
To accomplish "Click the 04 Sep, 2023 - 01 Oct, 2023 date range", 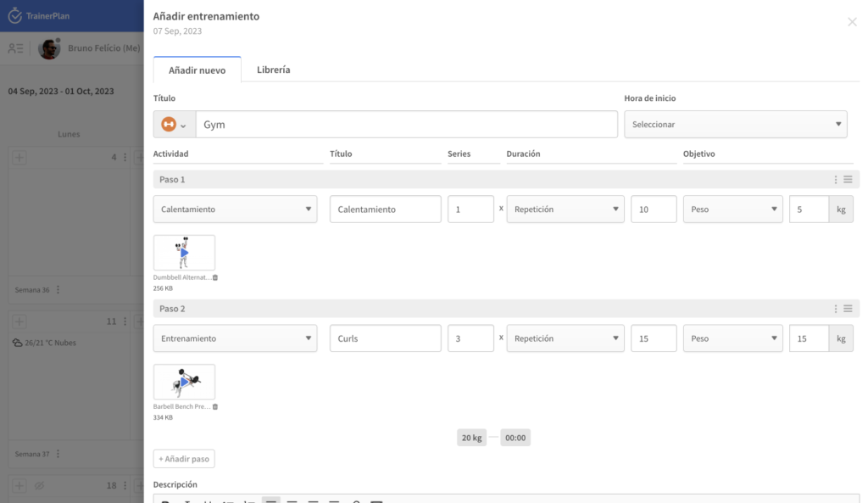I will tap(61, 92).
